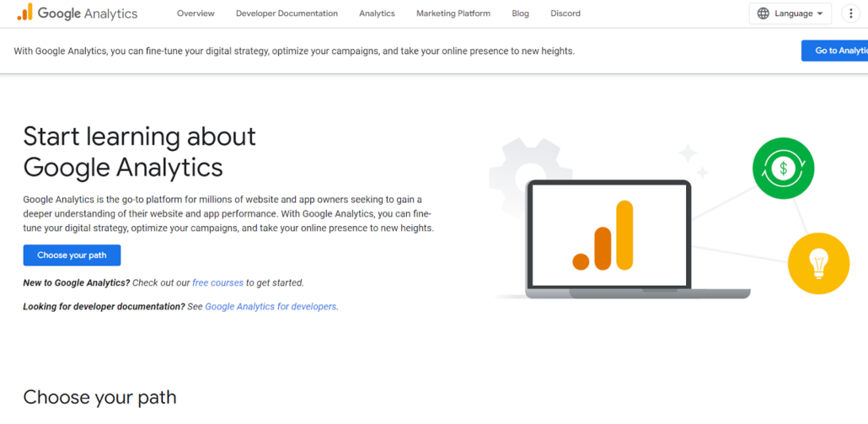Expand the Language dropdown arrow
Screen dimensions: 868x424
[x=820, y=13]
